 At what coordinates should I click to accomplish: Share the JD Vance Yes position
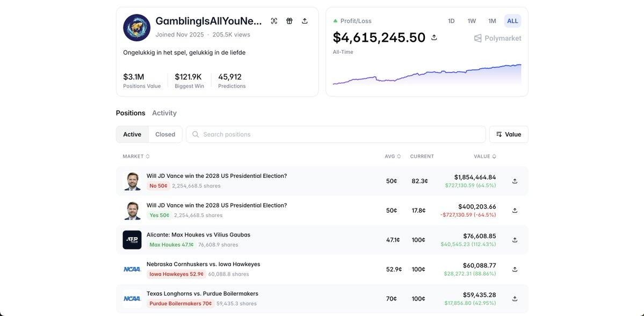[515, 210]
